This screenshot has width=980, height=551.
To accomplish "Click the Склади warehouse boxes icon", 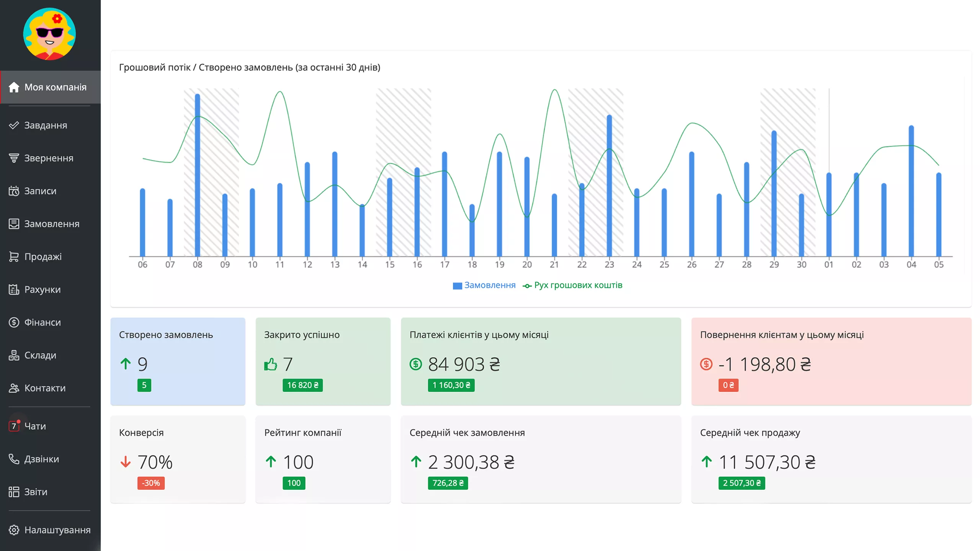I will [x=14, y=355].
